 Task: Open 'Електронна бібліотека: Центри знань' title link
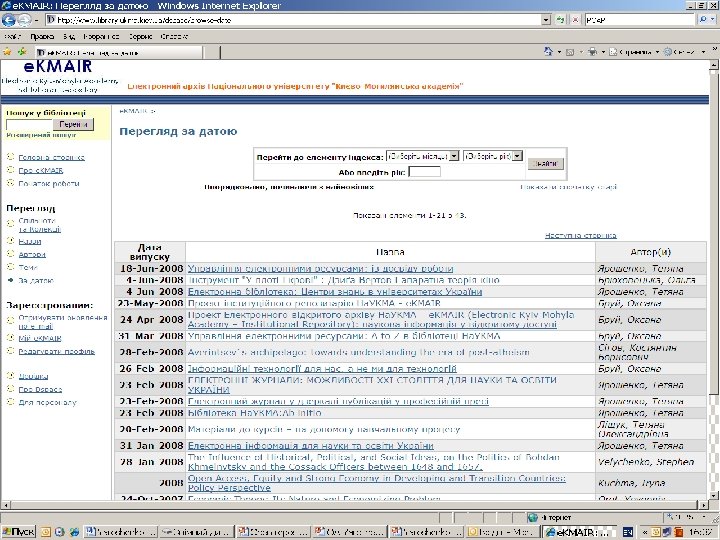(x=335, y=292)
